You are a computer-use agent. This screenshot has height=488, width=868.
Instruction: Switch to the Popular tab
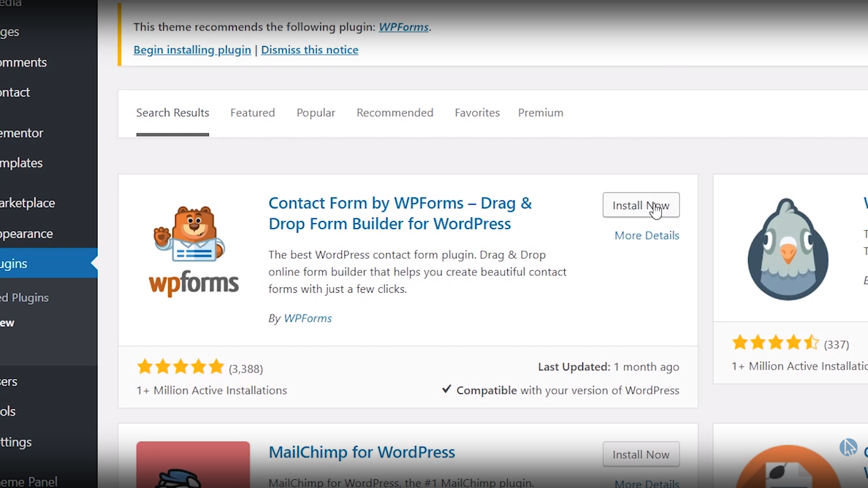tap(316, 113)
